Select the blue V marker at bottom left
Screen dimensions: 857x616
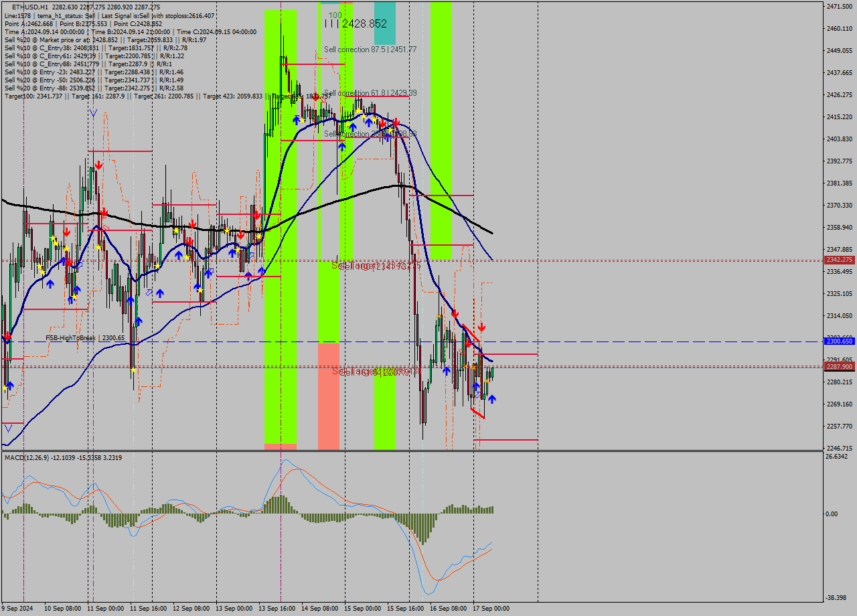[8, 428]
